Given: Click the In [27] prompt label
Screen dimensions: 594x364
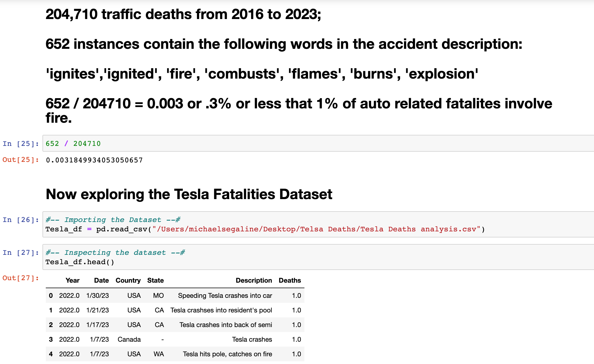Looking at the screenshot, I should tap(21, 253).
